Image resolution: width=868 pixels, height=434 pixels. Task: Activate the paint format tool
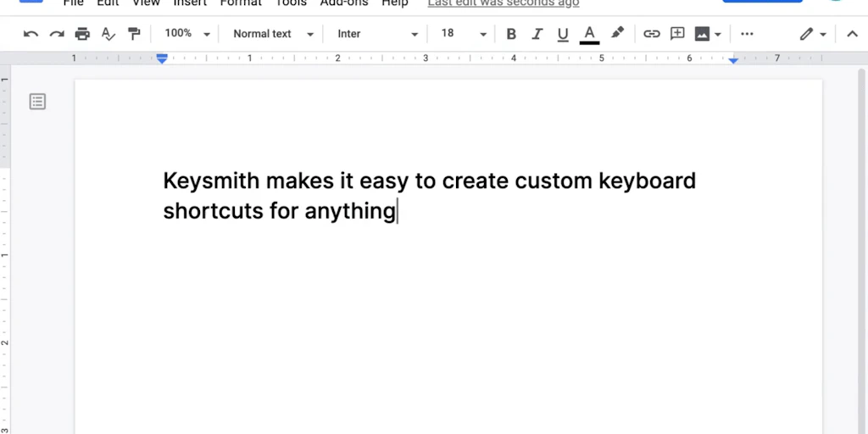pos(134,34)
